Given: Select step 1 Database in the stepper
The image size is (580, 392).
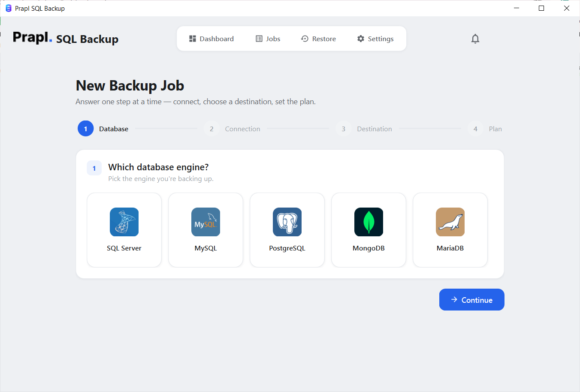Looking at the screenshot, I should [103, 129].
